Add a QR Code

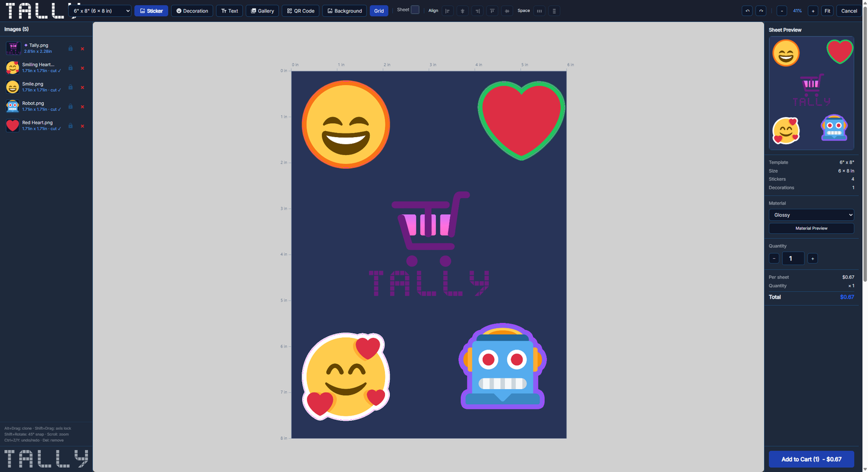pos(300,11)
